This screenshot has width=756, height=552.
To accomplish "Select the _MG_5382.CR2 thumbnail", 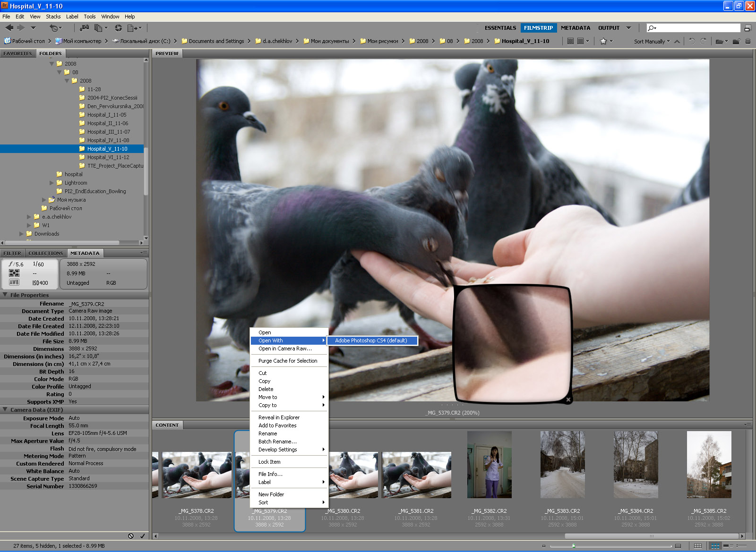I will [489, 465].
